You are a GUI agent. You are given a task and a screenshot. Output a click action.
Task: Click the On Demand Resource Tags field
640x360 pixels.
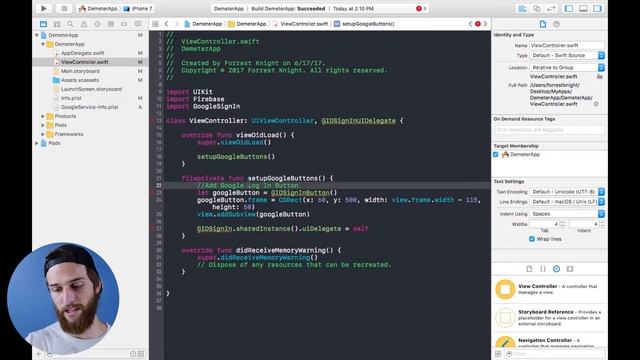549,130
